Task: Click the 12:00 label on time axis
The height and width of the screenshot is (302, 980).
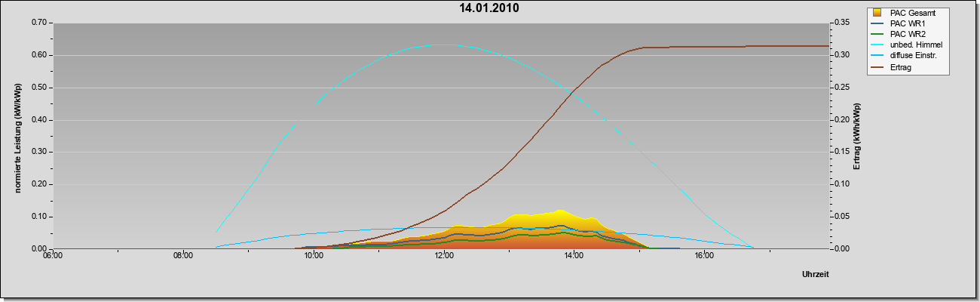Action: [x=443, y=255]
